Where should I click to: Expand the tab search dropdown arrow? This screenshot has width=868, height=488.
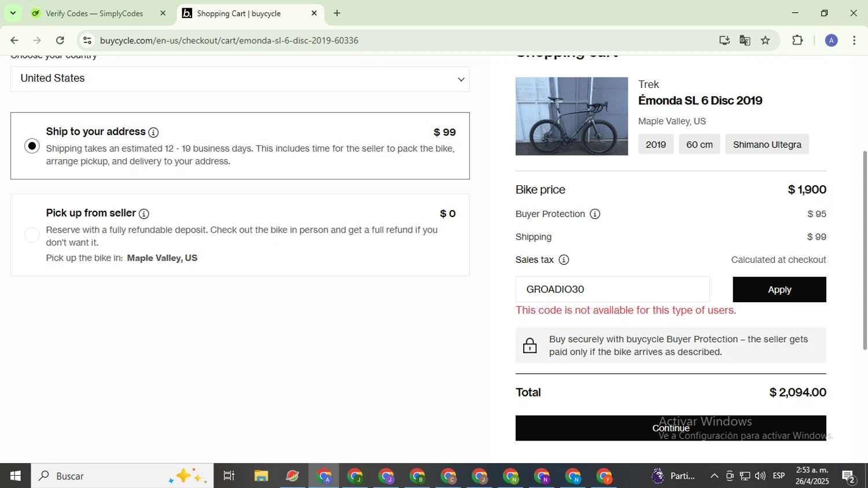tap(13, 13)
